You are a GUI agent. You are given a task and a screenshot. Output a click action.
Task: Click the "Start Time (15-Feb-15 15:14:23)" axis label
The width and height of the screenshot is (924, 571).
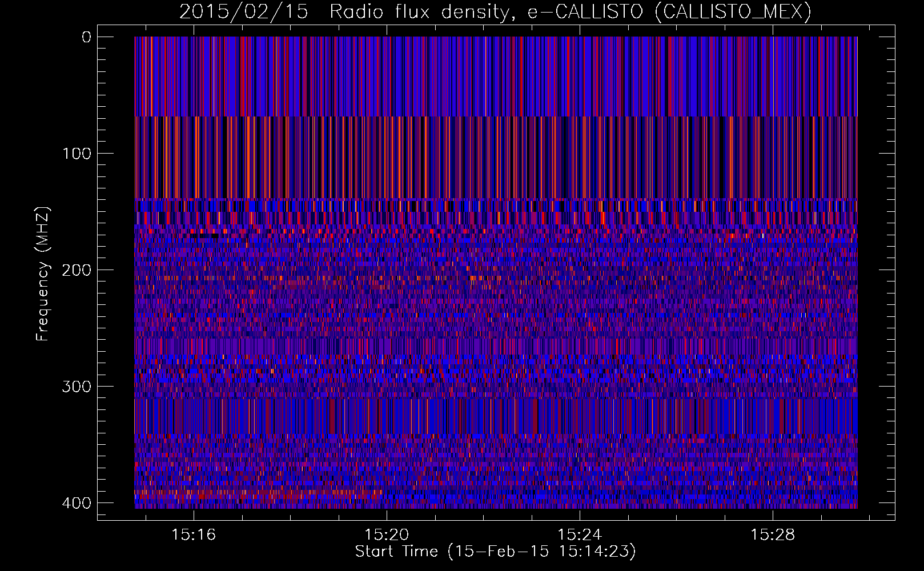coord(495,552)
